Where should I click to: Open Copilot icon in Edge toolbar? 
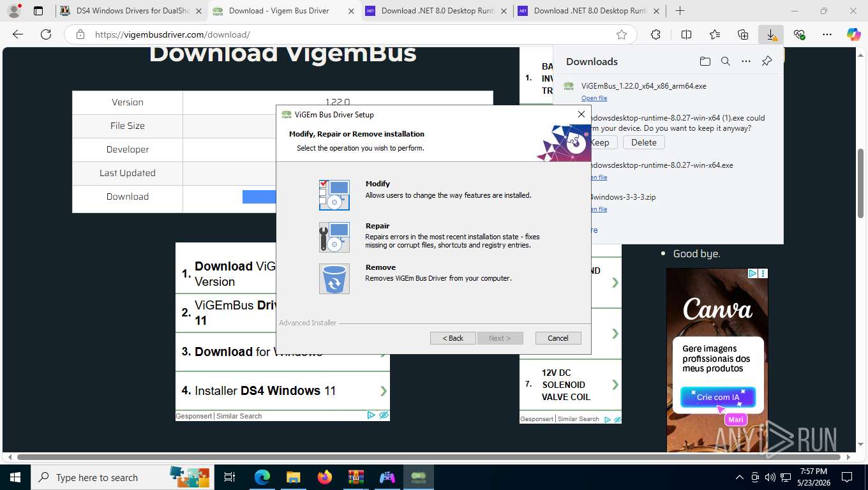(854, 34)
